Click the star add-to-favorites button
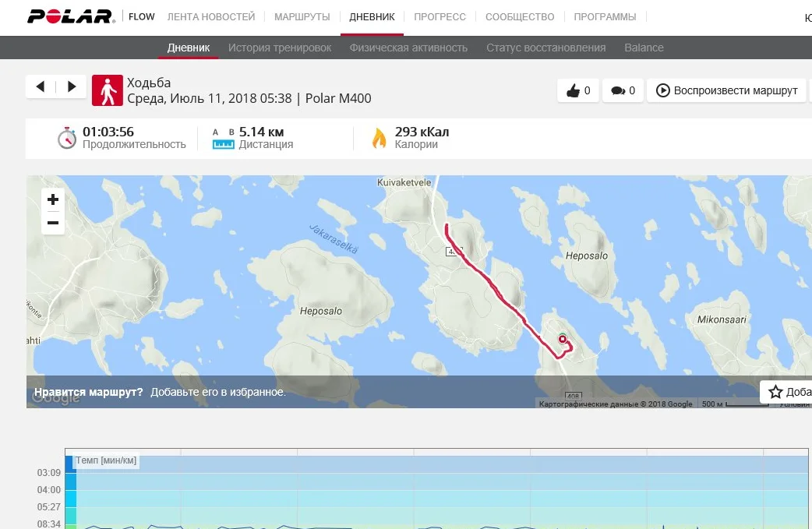 [786, 392]
